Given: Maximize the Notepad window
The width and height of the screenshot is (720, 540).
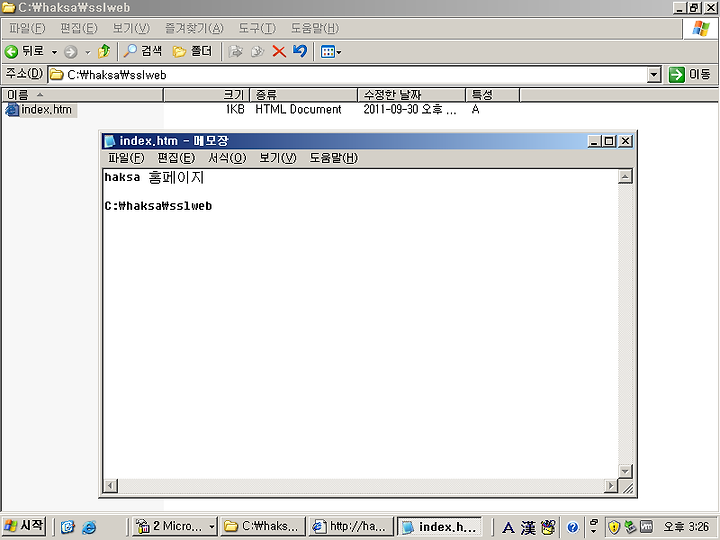Looking at the screenshot, I should click(x=609, y=141).
